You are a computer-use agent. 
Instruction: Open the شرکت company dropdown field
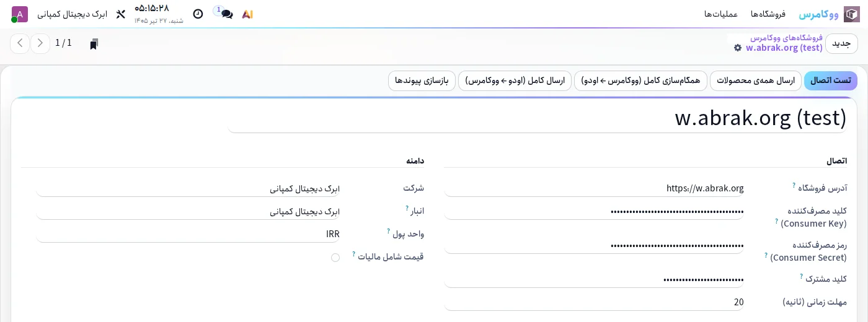(x=188, y=188)
